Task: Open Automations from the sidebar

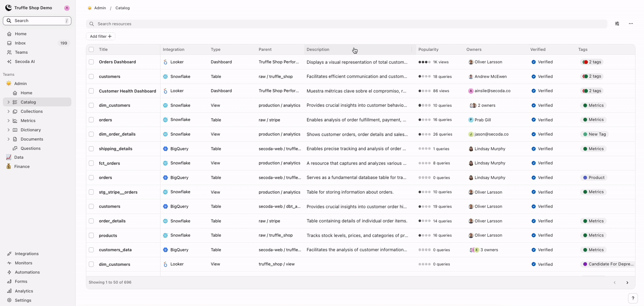Action: tap(27, 272)
